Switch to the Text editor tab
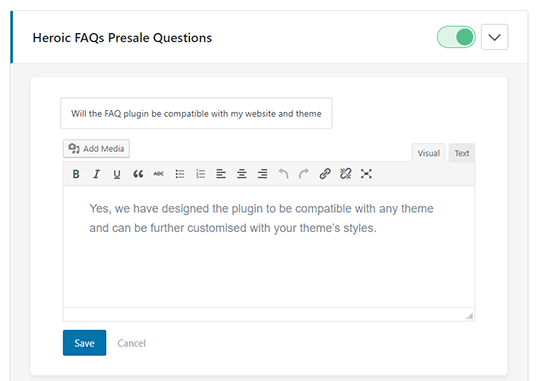The width and height of the screenshot is (540, 381). [x=461, y=153]
